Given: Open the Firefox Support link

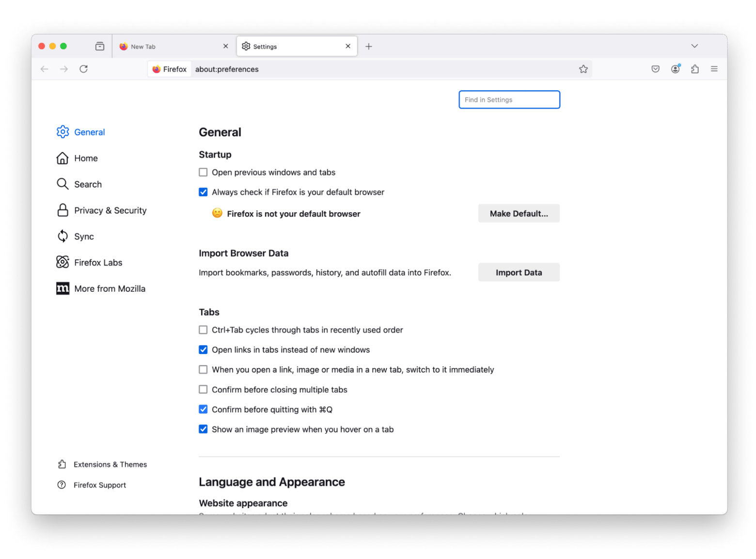Looking at the screenshot, I should click(100, 485).
